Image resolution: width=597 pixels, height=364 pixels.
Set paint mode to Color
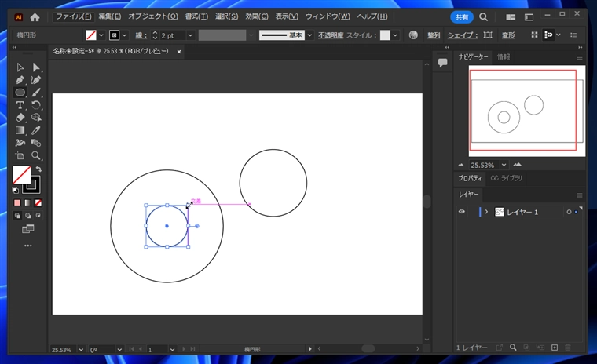17,202
